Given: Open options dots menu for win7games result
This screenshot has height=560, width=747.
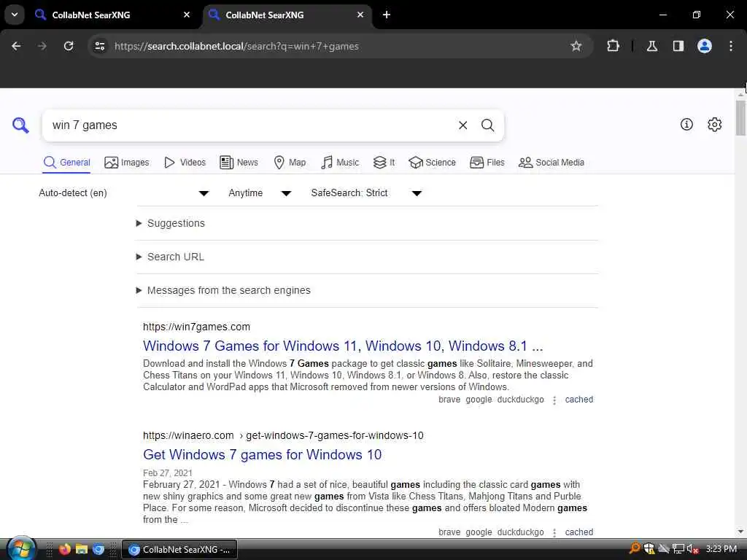Looking at the screenshot, I should tap(554, 400).
